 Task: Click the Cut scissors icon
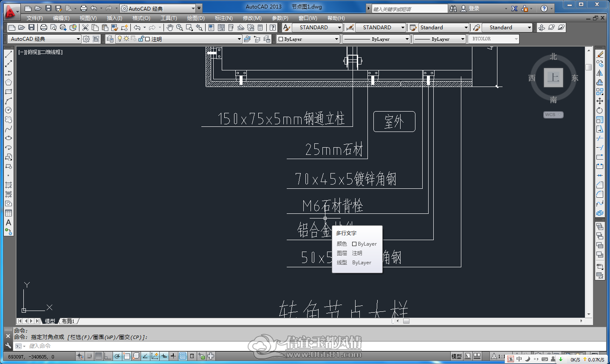85,28
